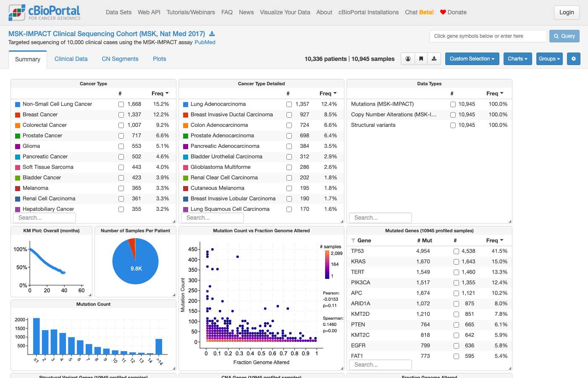Tick the Lung Adenocarcinoma checkbox
588x378 pixels.
pos(289,104)
